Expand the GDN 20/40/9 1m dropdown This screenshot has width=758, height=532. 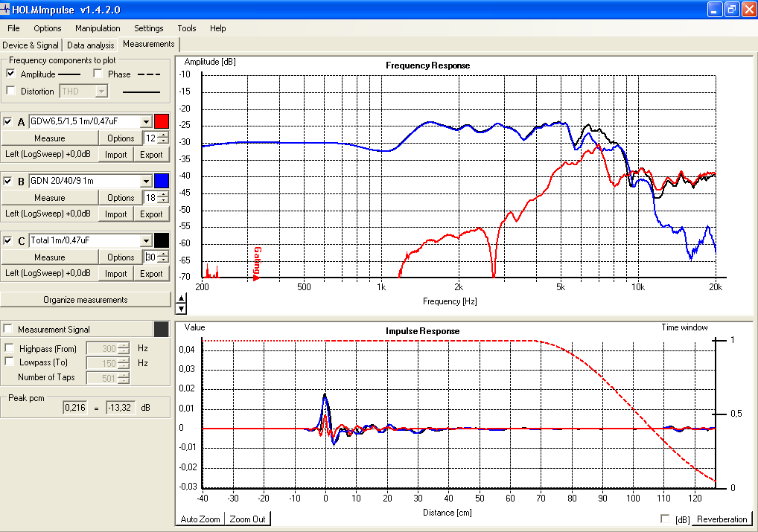[147, 182]
